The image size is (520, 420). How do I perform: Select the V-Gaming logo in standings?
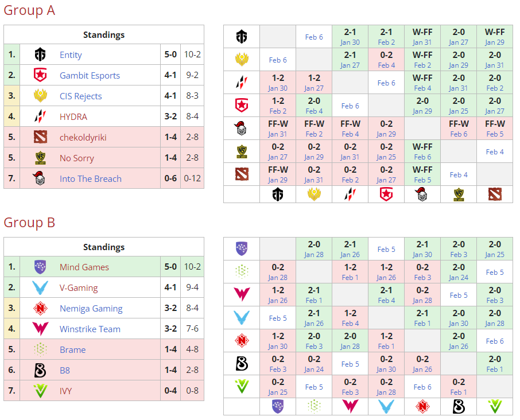[40, 288]
